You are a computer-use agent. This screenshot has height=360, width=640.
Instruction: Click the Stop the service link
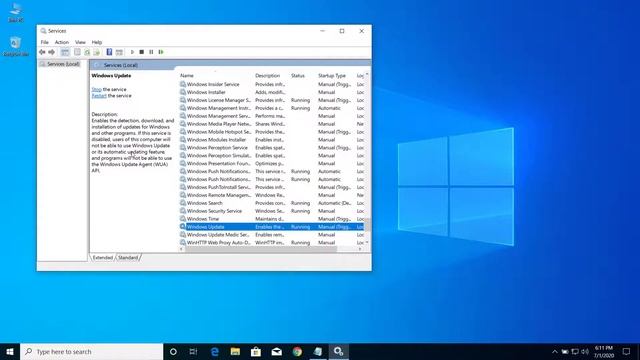[96, 89]
